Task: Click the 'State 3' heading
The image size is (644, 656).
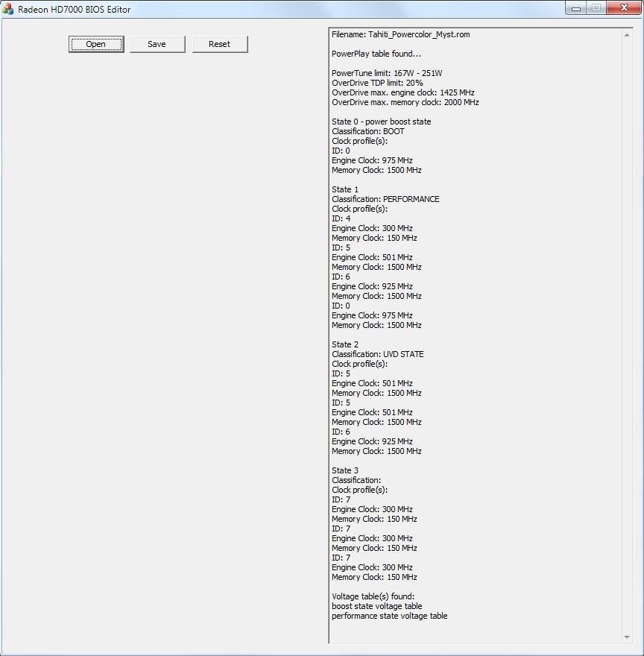Action: 345,470
